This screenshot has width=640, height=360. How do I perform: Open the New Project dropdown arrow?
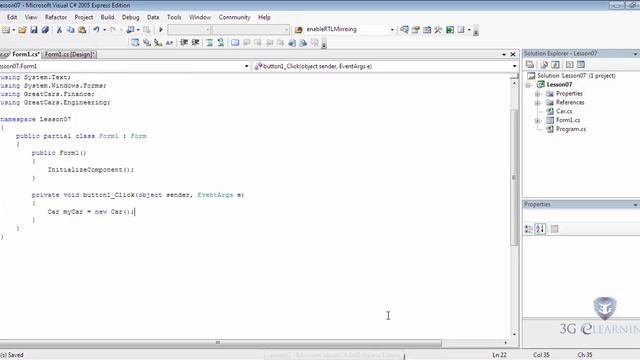[13, 30]
